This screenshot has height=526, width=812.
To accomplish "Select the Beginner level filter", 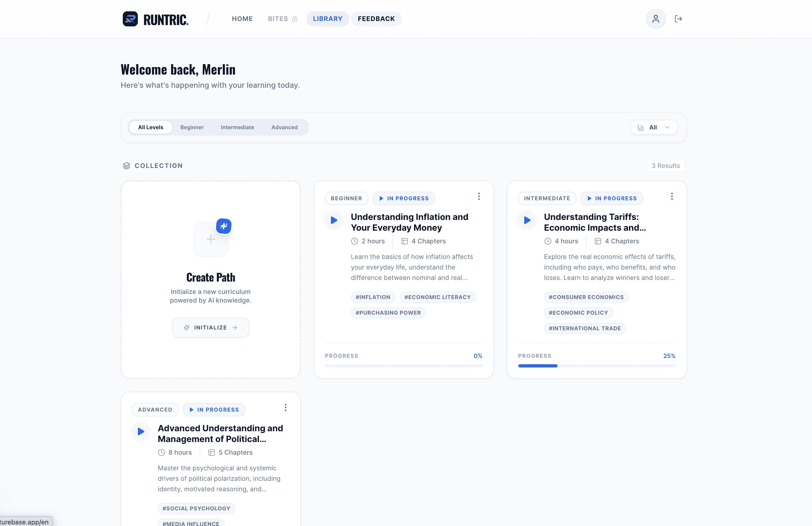I will click(x=192, y=127).
